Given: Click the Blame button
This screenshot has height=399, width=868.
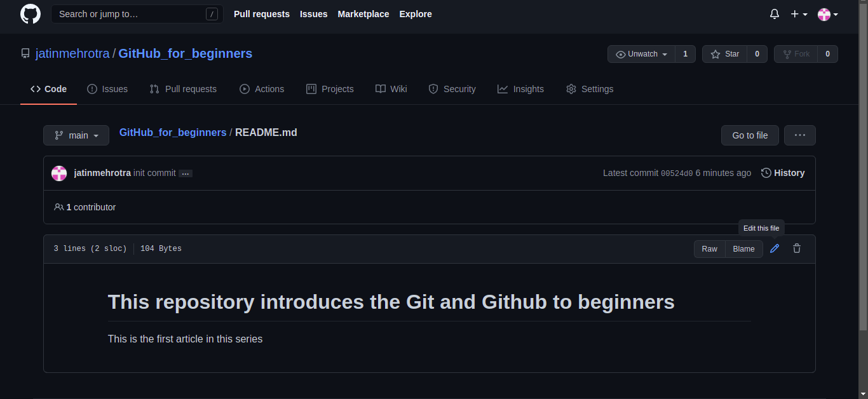Looking at the screenshot, I should (744, 249).
